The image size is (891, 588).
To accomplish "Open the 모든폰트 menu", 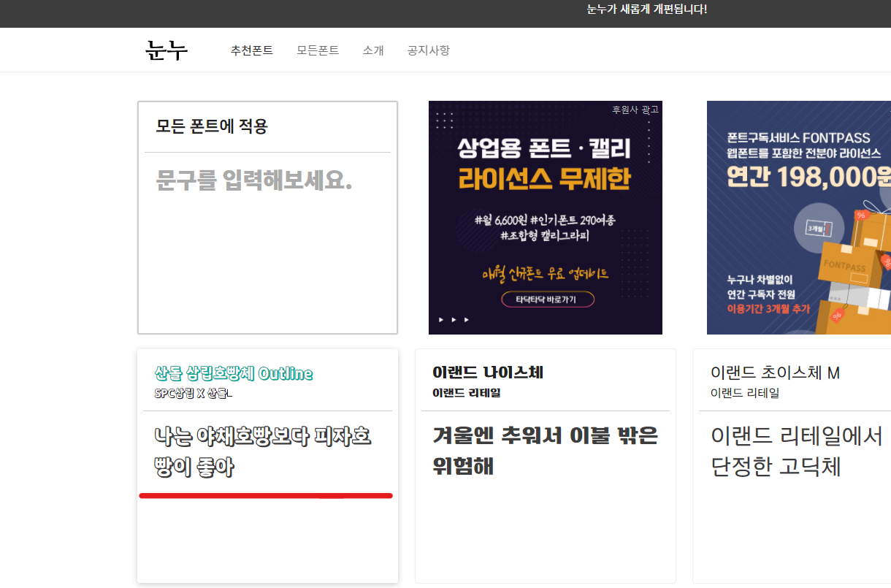I will point(318,50).
